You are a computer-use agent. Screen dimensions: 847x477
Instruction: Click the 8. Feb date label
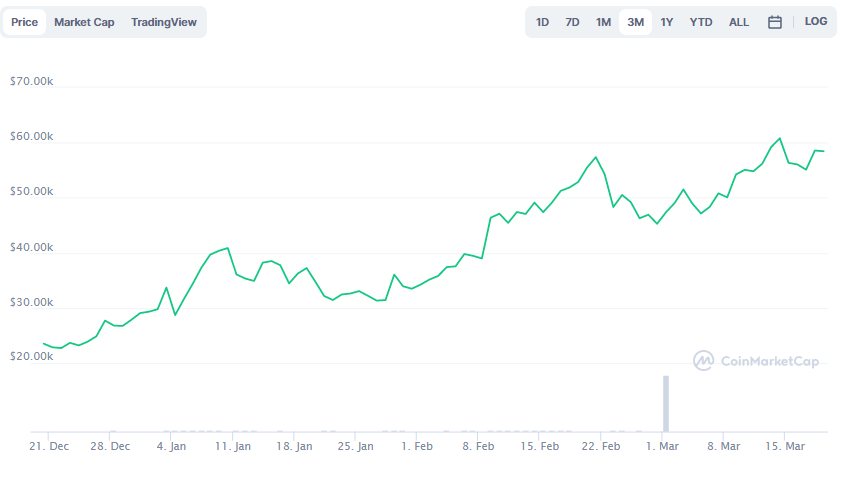(478, 446)
